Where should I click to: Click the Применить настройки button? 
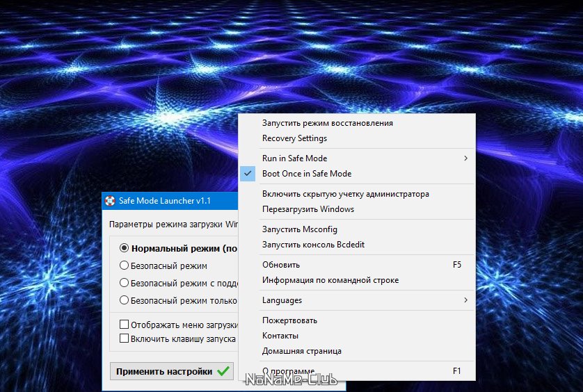tap(172, 371)
